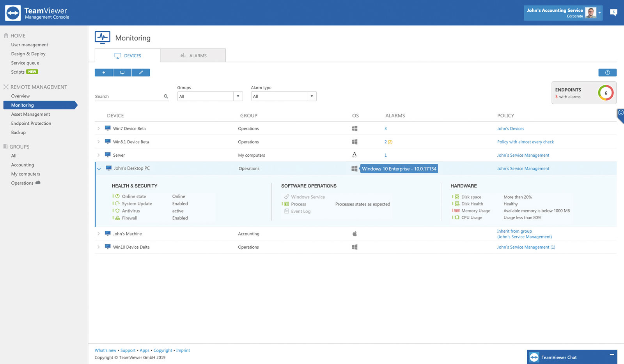This screenshot has height=364, width=624.
Task: Click the Online state power icon
Action: [x=117, y=196]
